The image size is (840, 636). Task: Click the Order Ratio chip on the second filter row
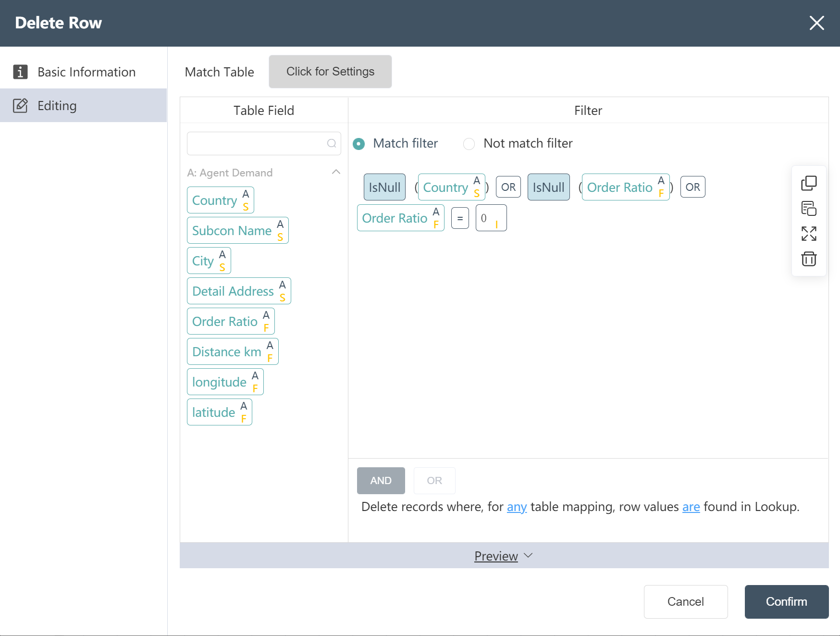[x=401, y=218]
